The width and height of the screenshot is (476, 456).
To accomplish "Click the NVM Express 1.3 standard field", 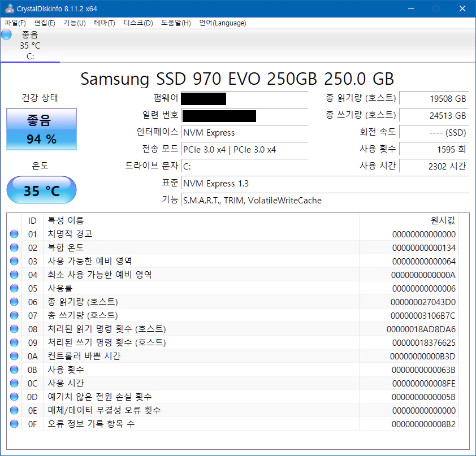I will (325, 184).
